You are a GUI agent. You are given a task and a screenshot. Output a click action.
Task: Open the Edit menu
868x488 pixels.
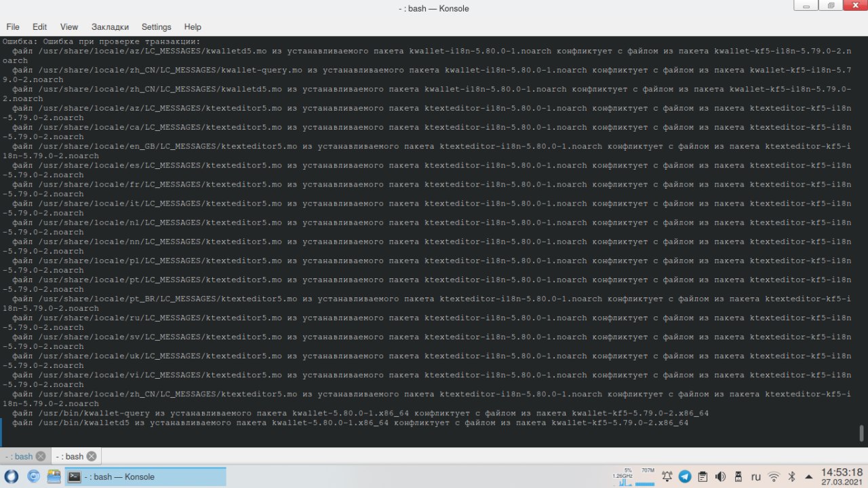tap(40, 27)
